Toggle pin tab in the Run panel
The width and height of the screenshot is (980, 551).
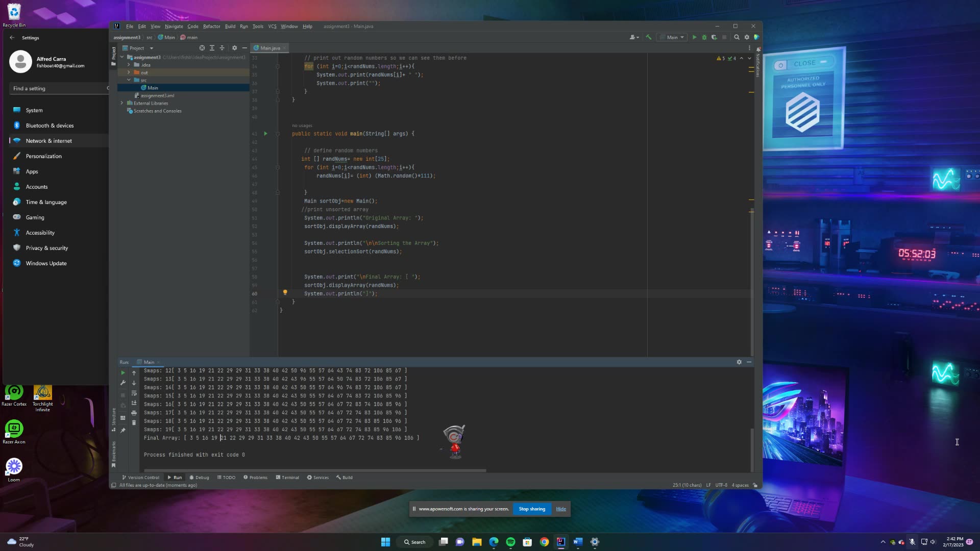click(122, 430)
